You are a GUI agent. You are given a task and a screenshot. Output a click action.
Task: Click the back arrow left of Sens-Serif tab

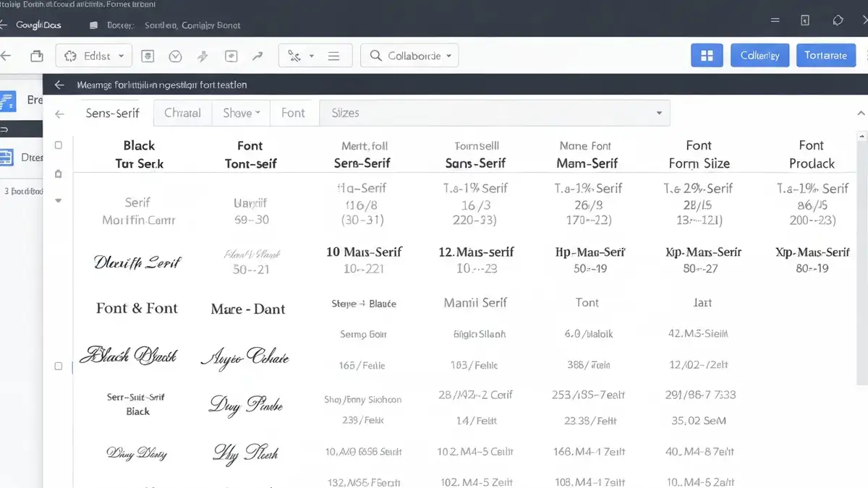coord(59,114)
